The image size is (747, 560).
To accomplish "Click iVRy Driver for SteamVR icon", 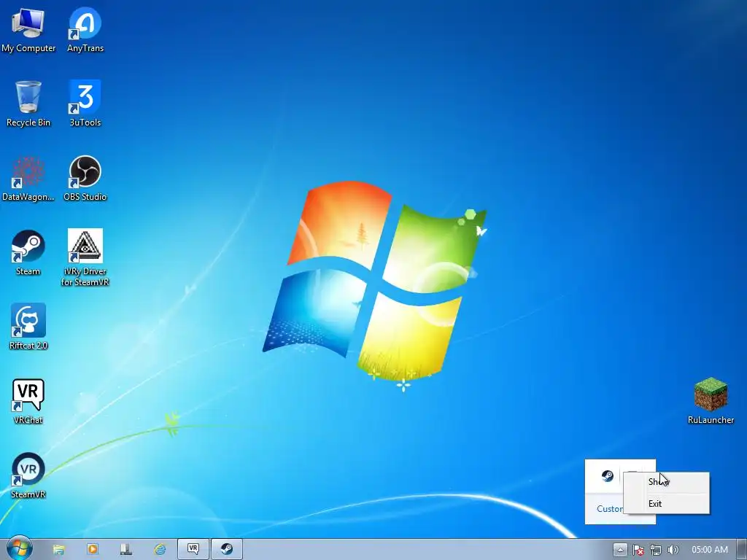I will 85,257.
